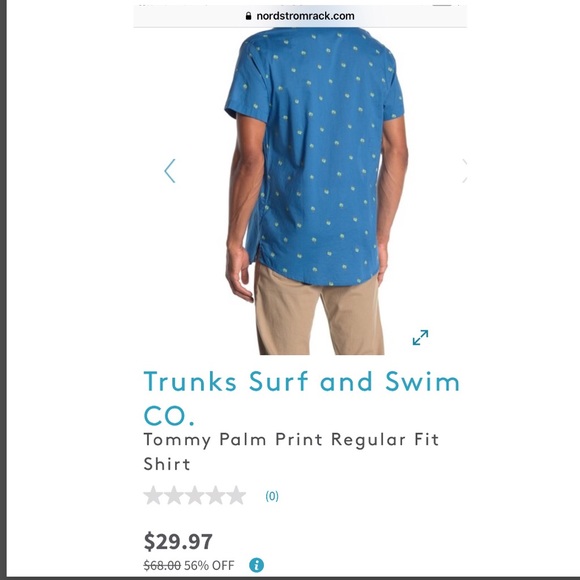Select the first rating star
The width and height of the screenshot is (580, 580).
pos(153,496)
